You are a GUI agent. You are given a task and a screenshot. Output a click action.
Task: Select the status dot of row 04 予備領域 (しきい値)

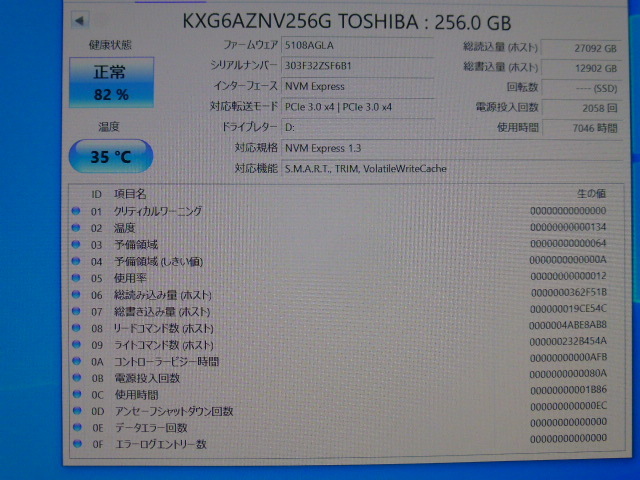[x=76, y=261]
